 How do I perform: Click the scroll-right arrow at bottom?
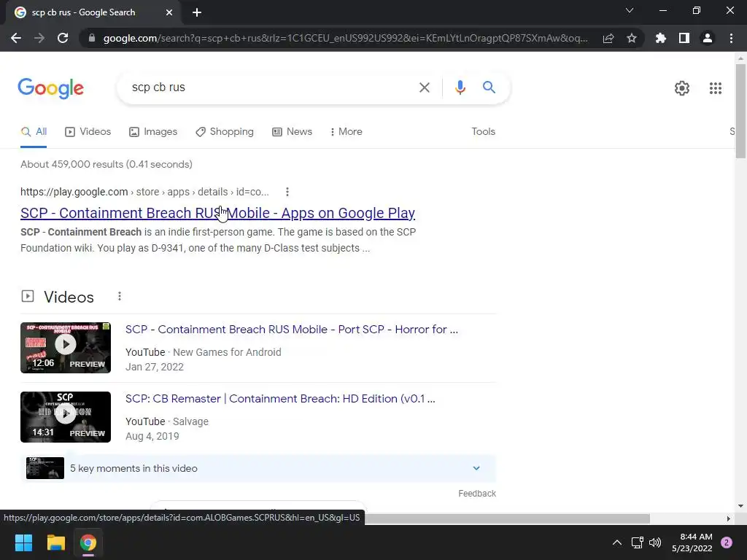pos(729,518)
